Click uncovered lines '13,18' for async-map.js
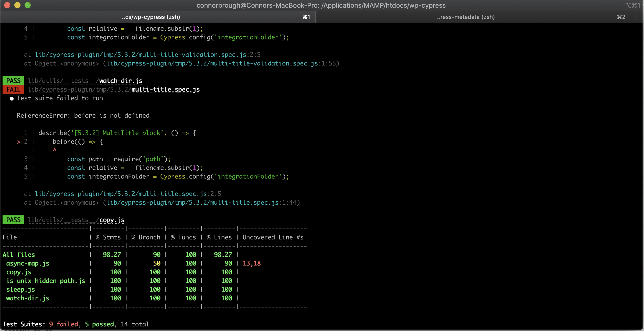The image size is (644, 331). [252, 263]
